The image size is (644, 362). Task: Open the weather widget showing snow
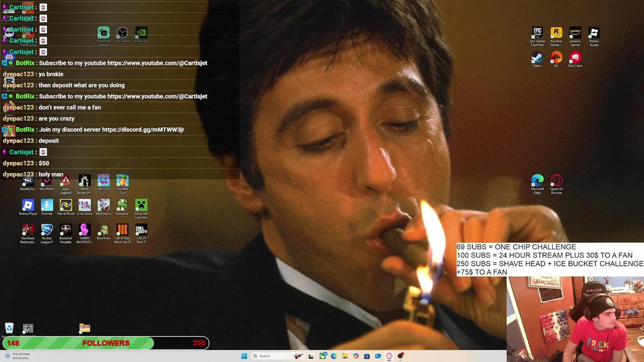point(17,356)
